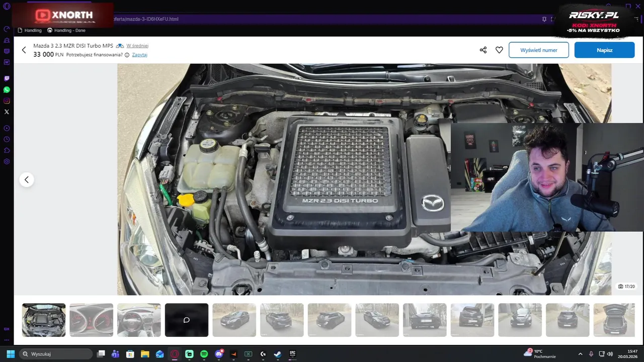Open the Handling - Dane bookmark

coord(66,30)
